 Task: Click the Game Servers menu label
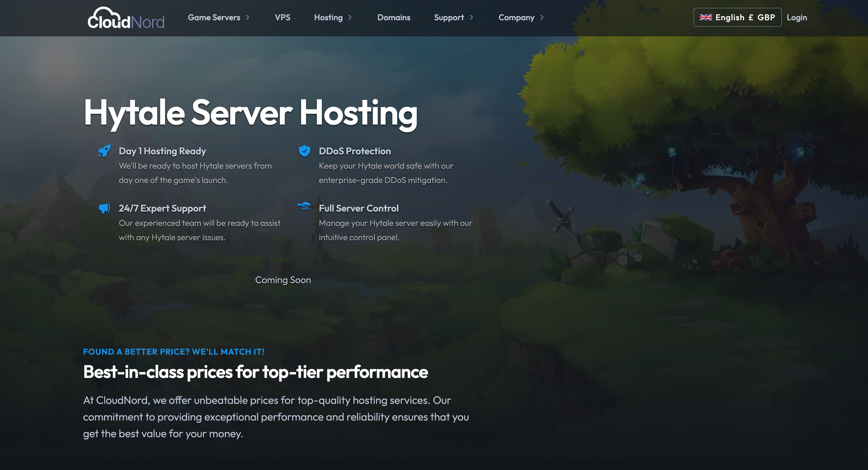coord(214,17)
